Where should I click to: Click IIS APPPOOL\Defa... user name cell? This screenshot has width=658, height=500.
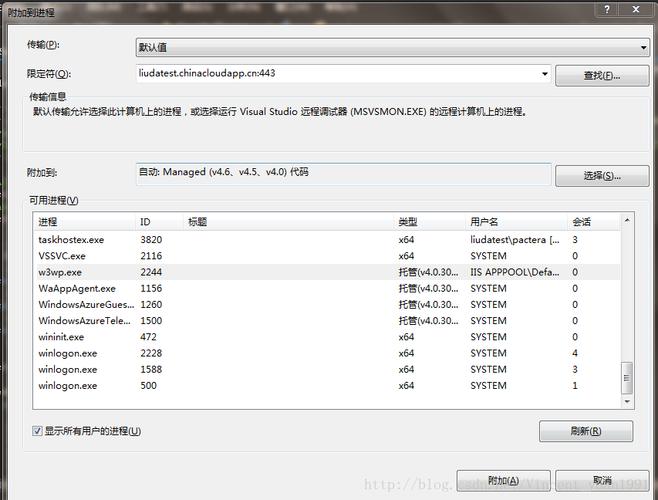pos(514,272)
